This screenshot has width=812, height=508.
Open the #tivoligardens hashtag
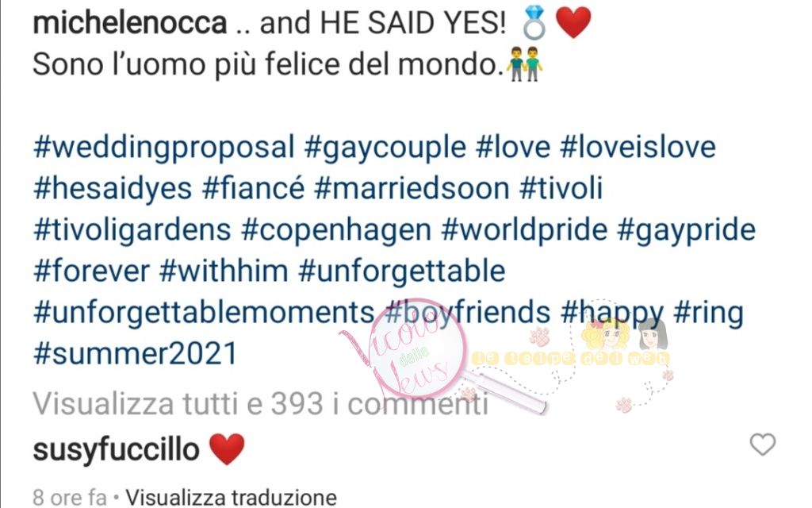pyautogui.click(x=132, y=231)
